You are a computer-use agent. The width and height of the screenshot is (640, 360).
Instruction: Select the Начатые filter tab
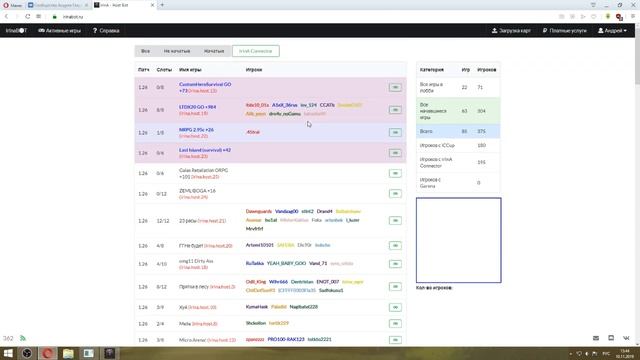point(214,51)
